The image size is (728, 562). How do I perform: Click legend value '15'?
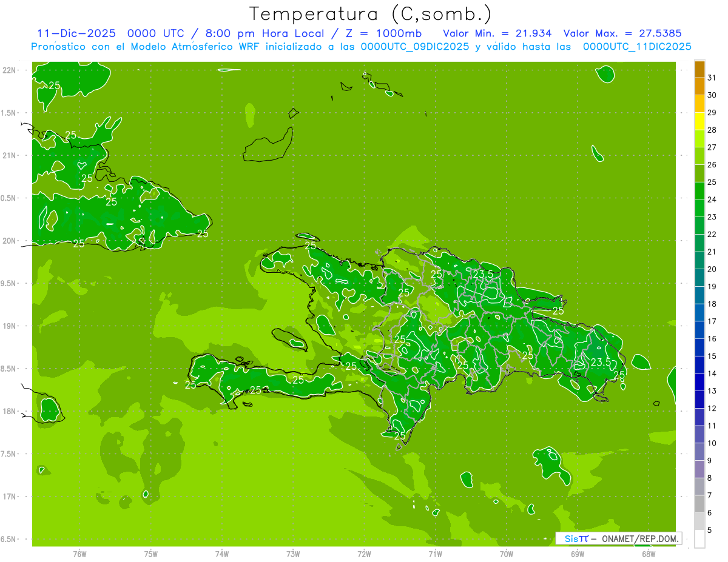point(712,356)
